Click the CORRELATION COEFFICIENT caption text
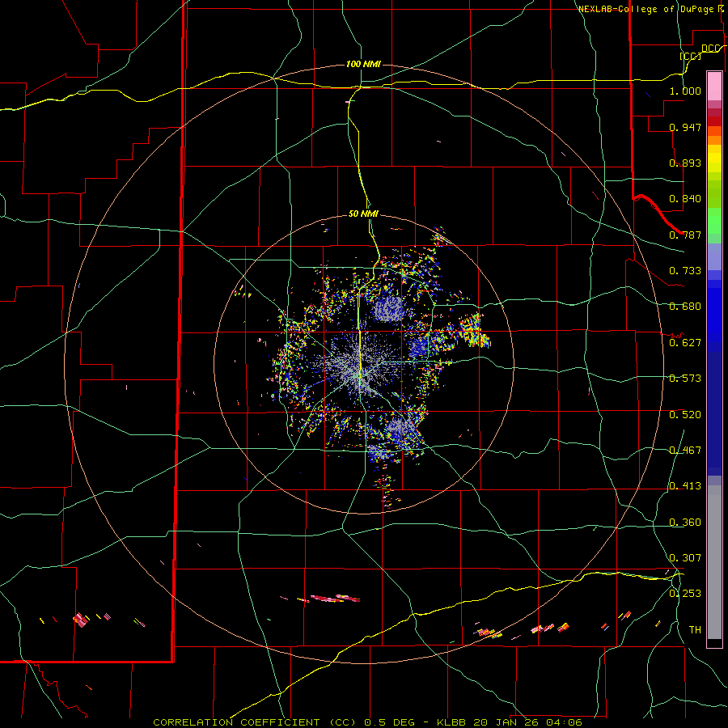This screenshot has height=728, width=728. click(236, 722)
